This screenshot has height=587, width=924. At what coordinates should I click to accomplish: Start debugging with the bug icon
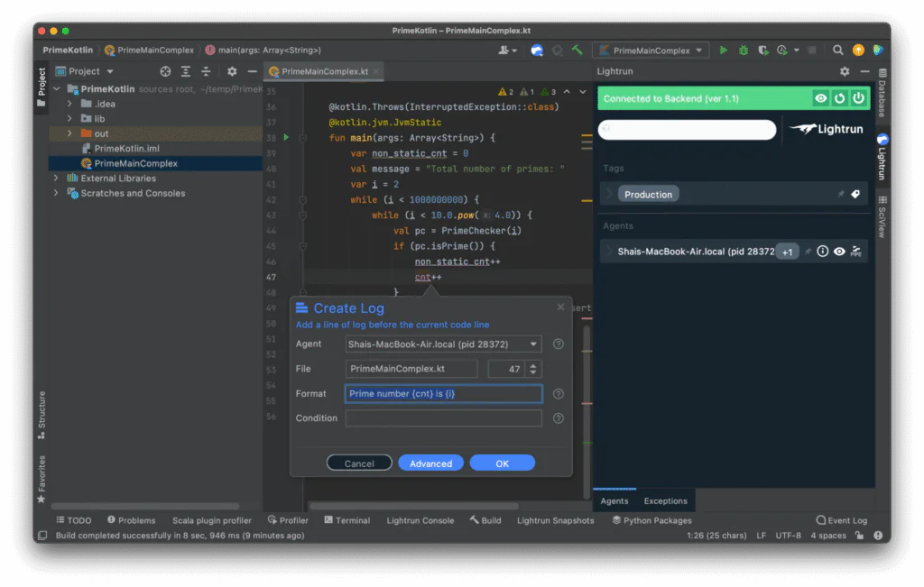744,50
